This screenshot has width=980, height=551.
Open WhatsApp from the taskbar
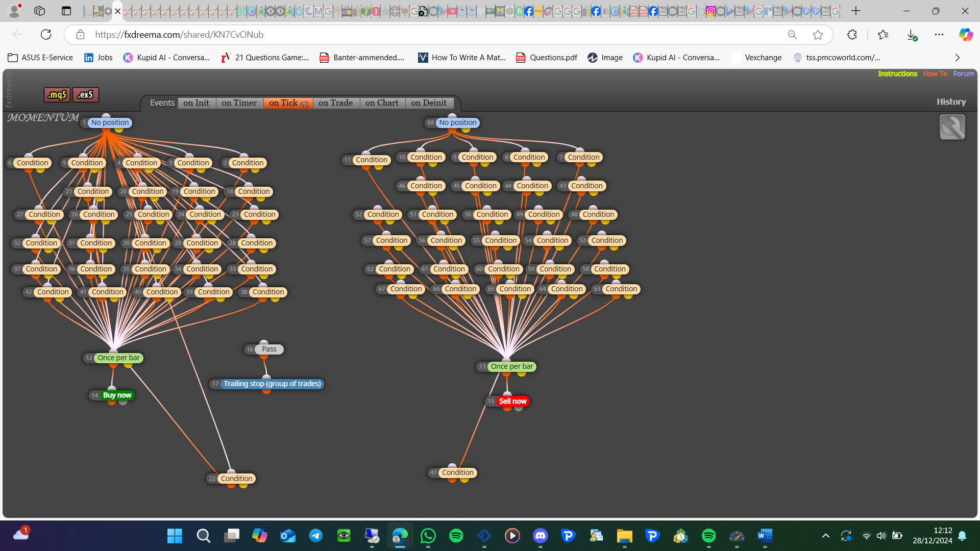coord(428,536)
